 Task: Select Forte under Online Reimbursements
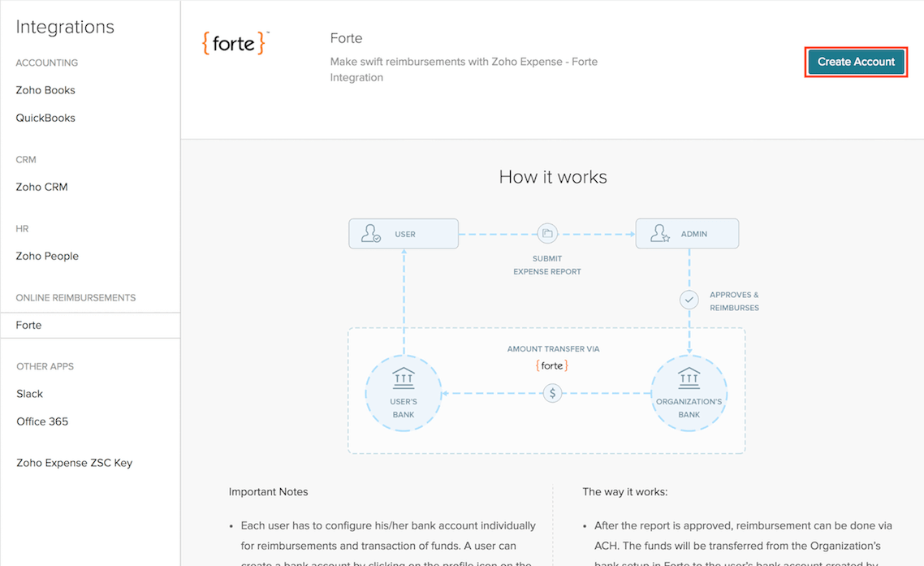click(x=90, y=326)
